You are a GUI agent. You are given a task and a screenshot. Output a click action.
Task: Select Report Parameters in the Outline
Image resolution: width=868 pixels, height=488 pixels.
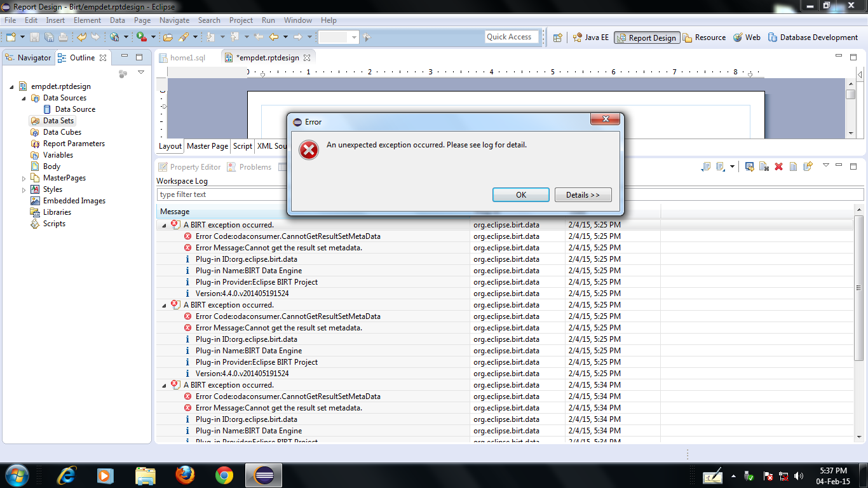[x=74, y=144]
